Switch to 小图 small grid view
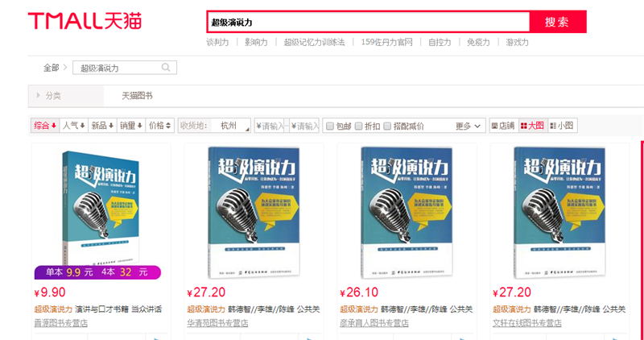 (562, 126)
